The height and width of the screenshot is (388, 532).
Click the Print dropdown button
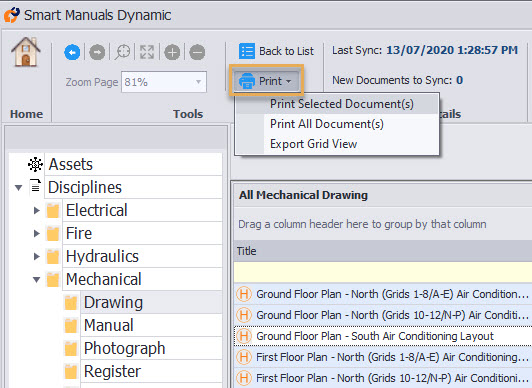pos(266,81)
